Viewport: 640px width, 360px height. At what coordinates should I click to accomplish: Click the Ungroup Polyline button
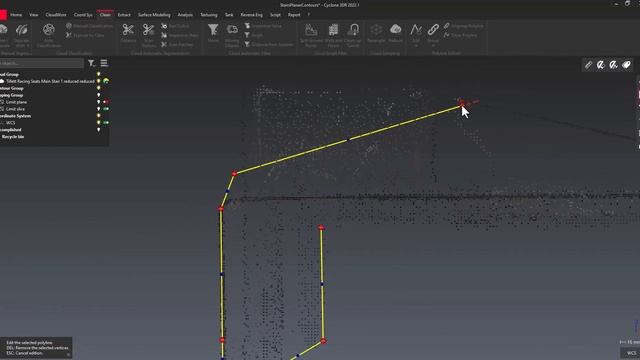coord(463,26)
